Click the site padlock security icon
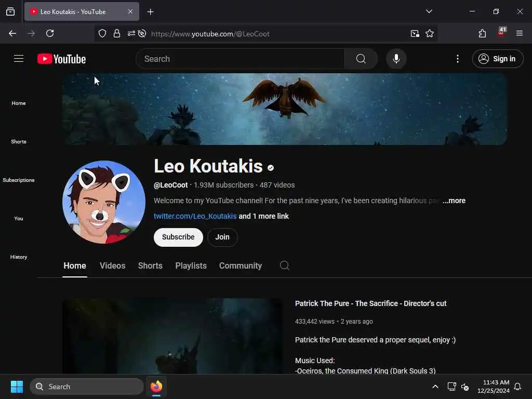532x399 pixels. (x=117, y=34)
